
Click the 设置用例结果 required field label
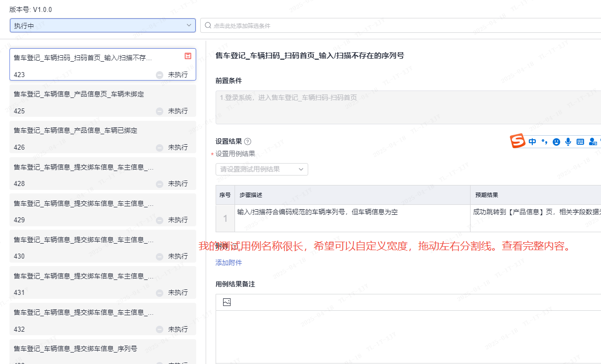click(x=235, y=154)
